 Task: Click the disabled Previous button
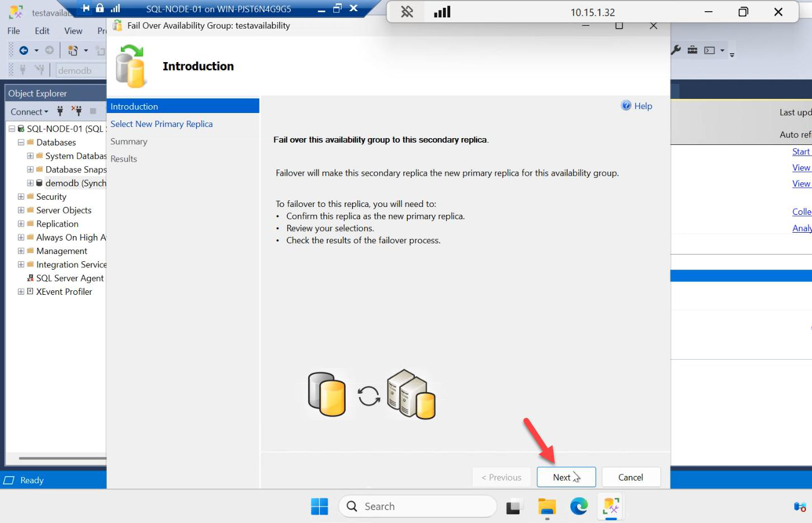501,477
